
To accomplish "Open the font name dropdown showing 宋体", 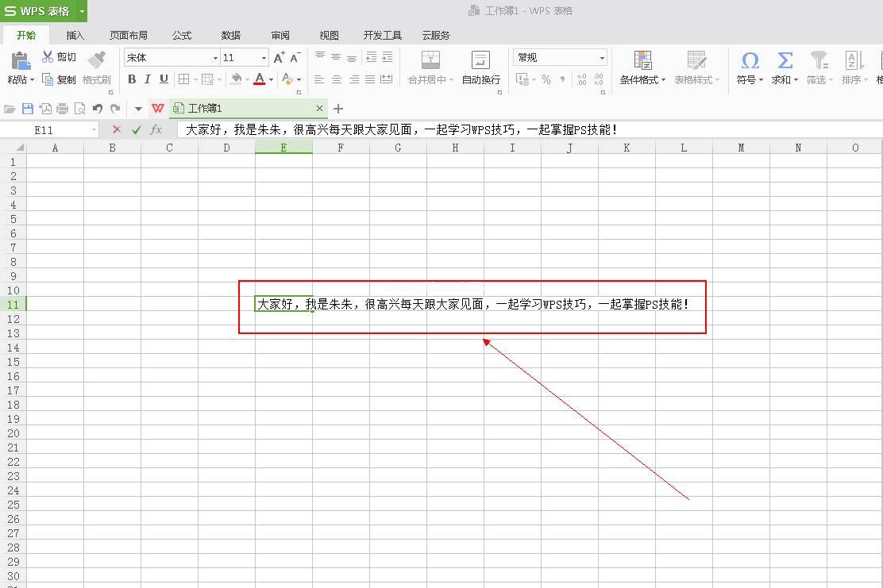I will [x=172, y=58].
